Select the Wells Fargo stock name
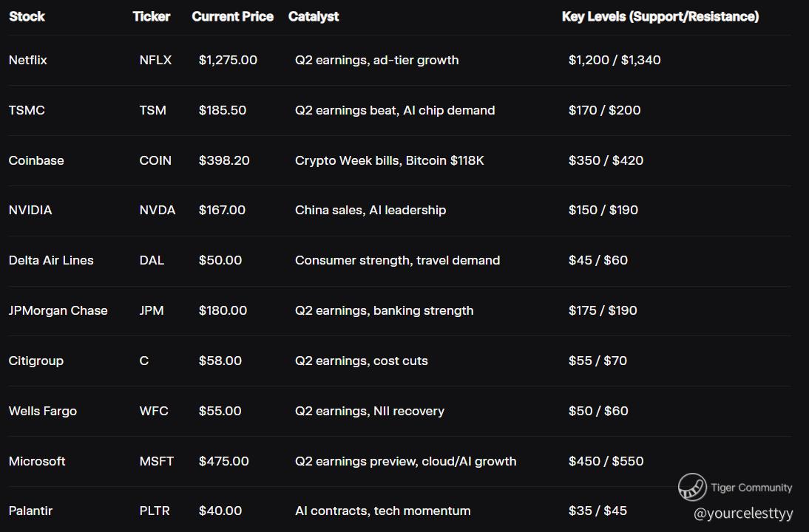Viewport: 809px width, 532px height. point(43,411)
